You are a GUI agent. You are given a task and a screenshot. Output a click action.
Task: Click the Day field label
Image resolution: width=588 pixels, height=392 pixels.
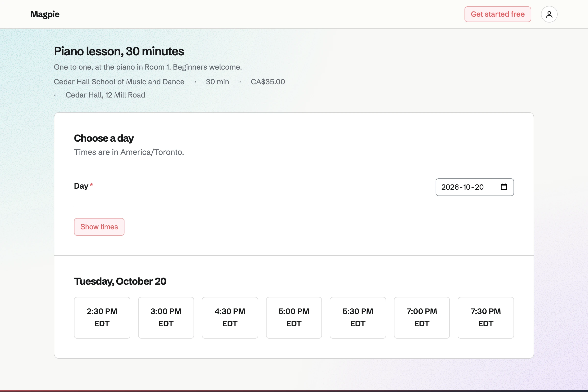coord(81,186)
